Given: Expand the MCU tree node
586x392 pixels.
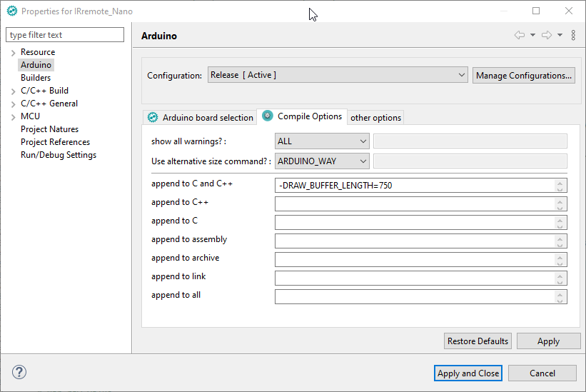Looking at the screenshot, I should tap(13, 117).
